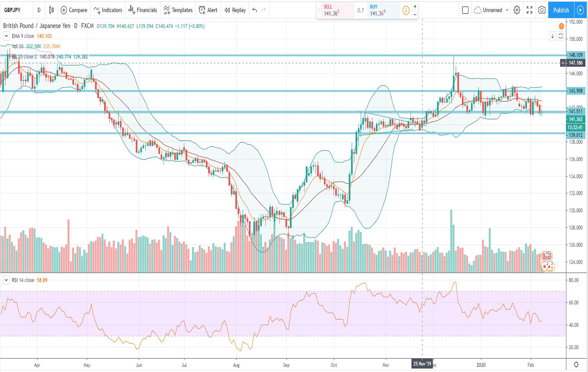Open chart settings gear in top toolbar
Screen dimensions: 588x372
pos(516,10)
